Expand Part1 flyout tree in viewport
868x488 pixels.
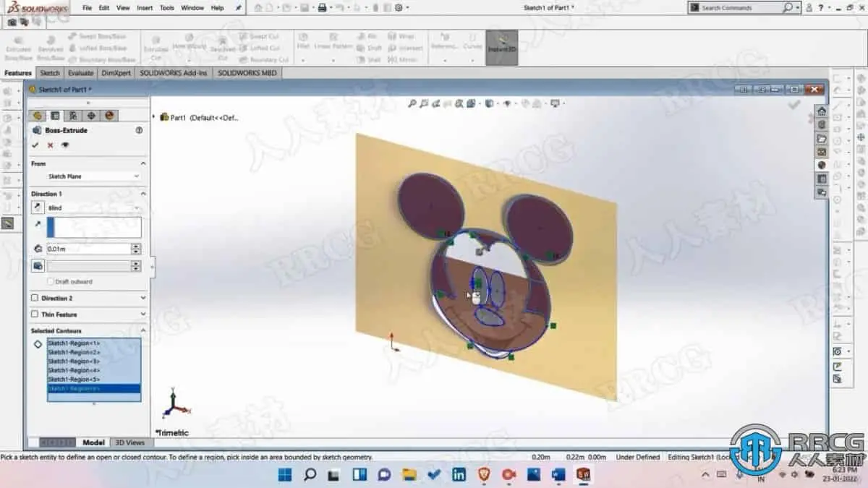tap(154, 117)
